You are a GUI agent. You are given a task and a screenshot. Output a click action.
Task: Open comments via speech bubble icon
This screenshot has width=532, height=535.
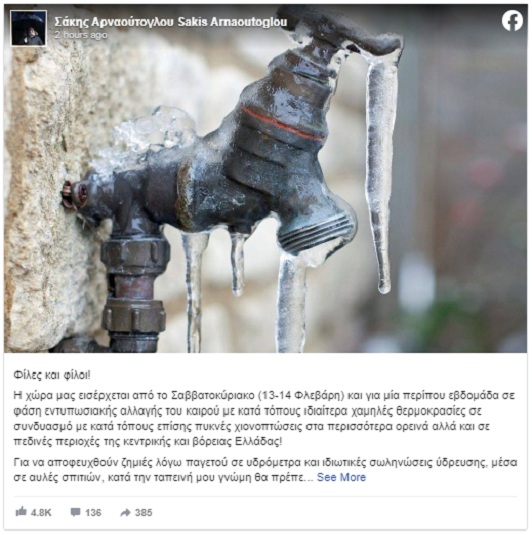(75, 512)
